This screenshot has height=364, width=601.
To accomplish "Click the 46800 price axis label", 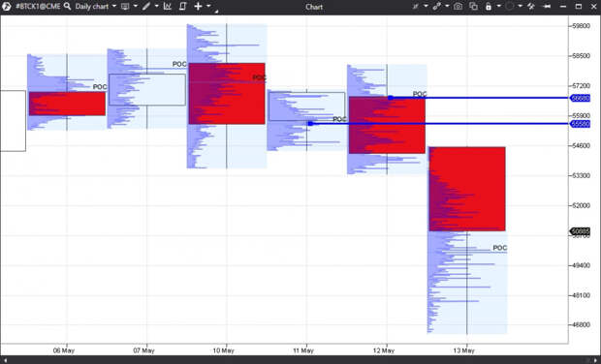I will coord(581,325).
